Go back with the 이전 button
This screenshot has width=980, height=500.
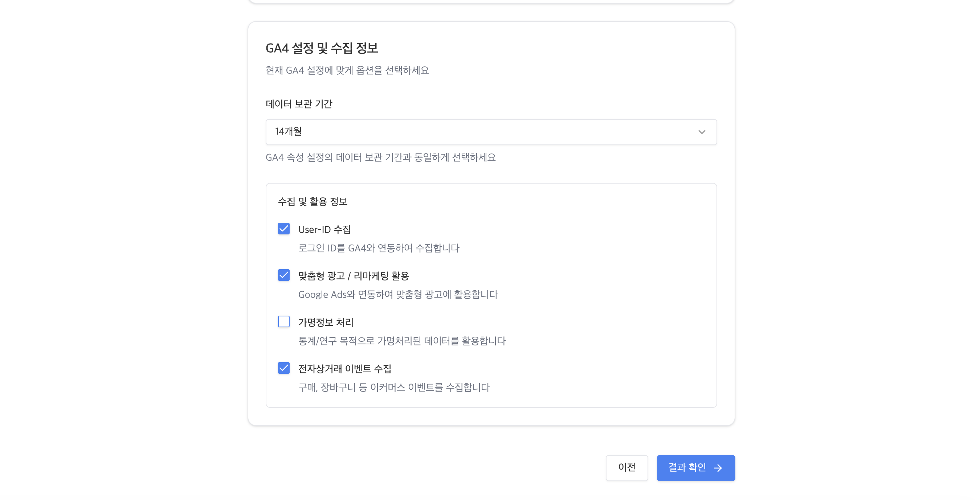click(626, 467)
